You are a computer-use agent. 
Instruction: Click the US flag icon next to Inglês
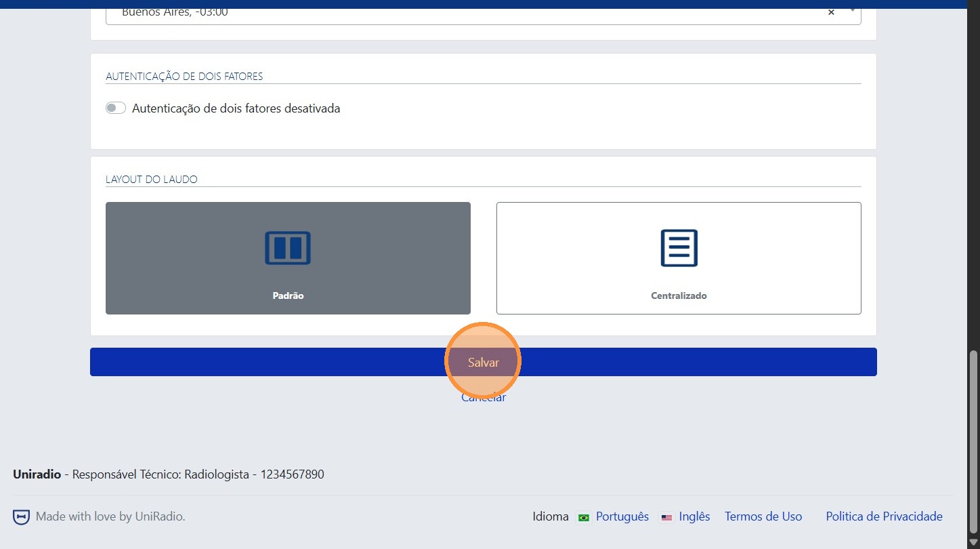(x=666, y=516)
